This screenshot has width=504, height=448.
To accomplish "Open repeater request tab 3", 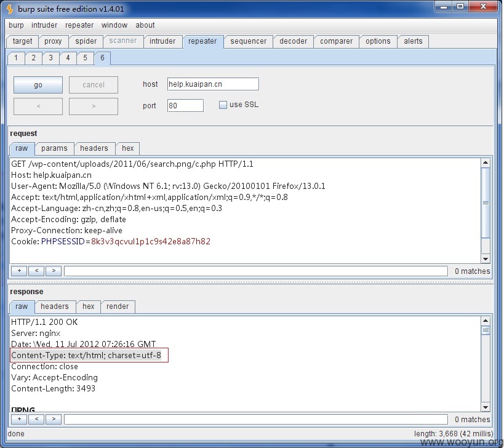I will [51, 58].
